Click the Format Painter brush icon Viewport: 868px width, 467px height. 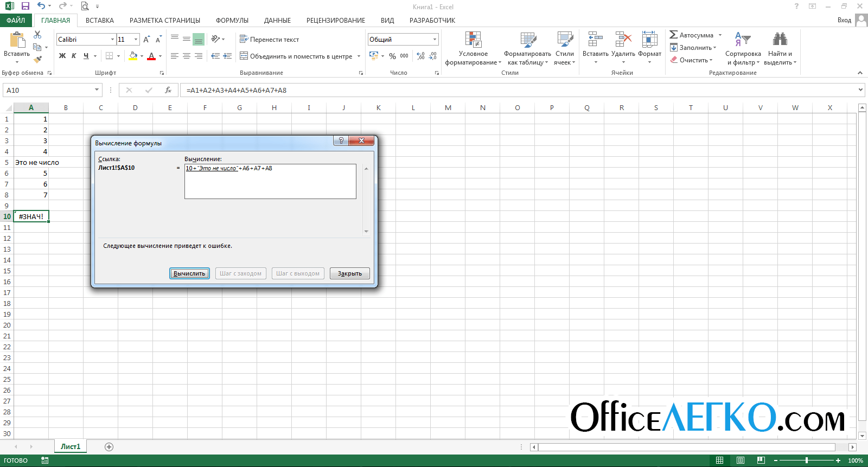[37, 60]
